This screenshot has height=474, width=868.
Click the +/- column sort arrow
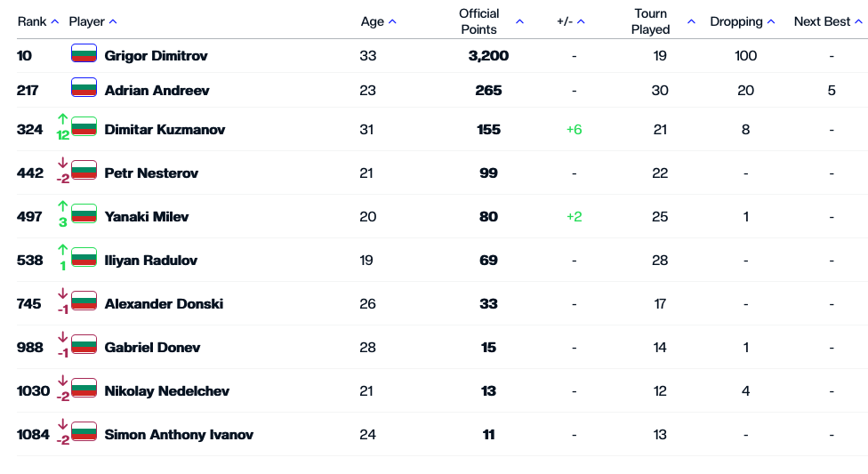tap(581, 21)
